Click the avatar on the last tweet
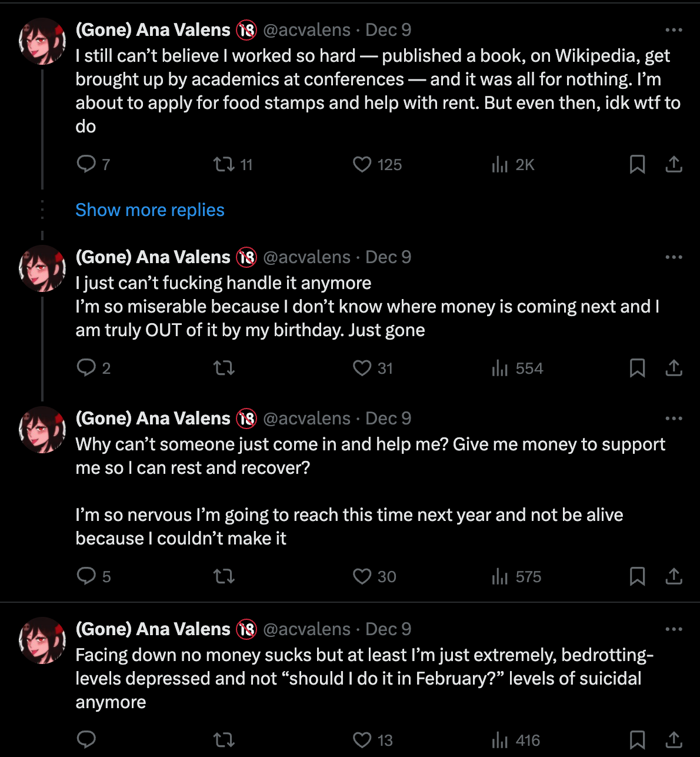Image resolution: width=700 pixels, height=757 pixels. pos(42,640)
